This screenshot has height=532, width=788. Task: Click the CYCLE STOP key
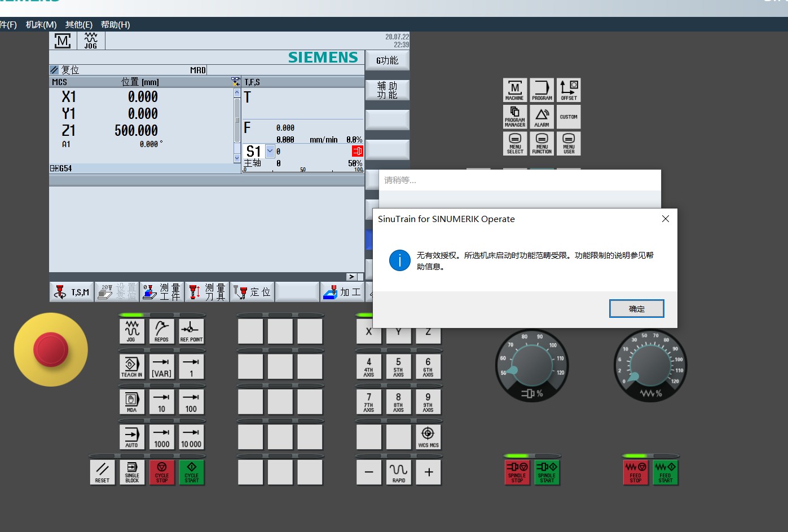[x=161, y=472]
